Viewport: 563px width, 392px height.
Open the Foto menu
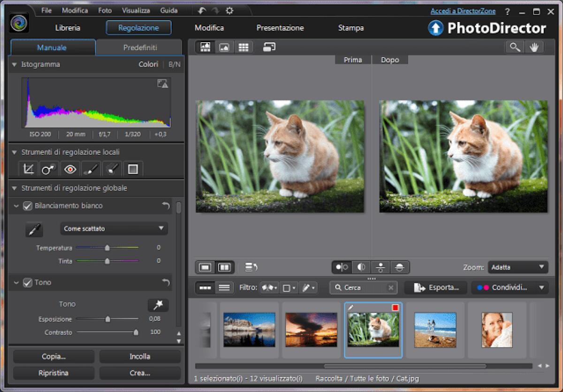tap(105, 10)
